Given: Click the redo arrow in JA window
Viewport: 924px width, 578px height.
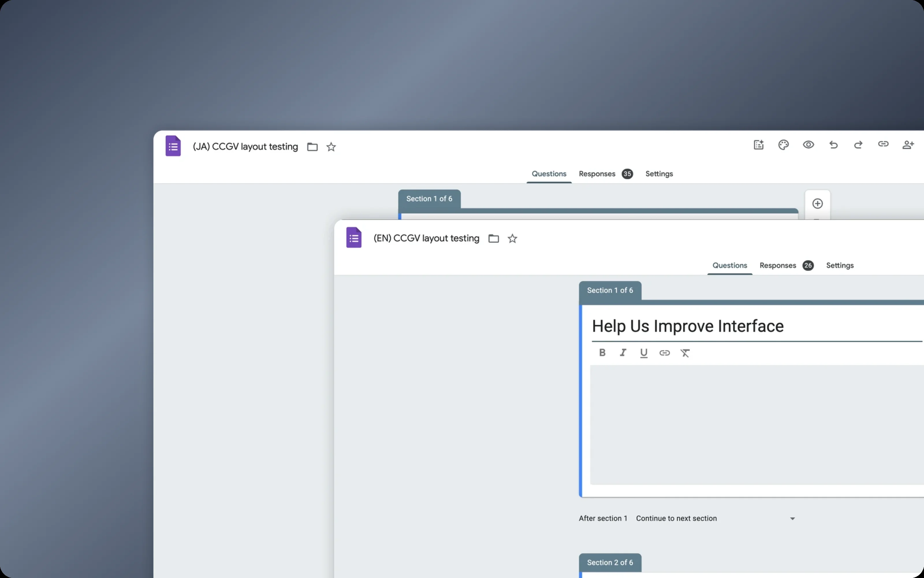Looking at the screenshot, I should tap(858, 145).
